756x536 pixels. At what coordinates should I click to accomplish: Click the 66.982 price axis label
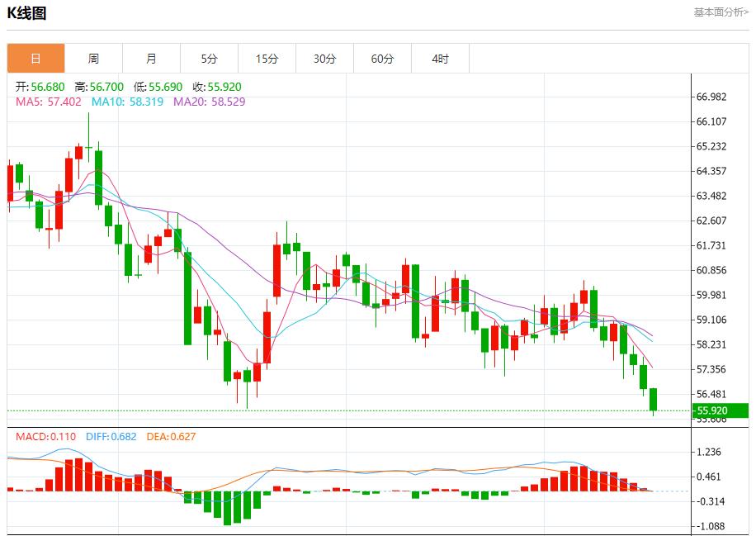point(711,97)
